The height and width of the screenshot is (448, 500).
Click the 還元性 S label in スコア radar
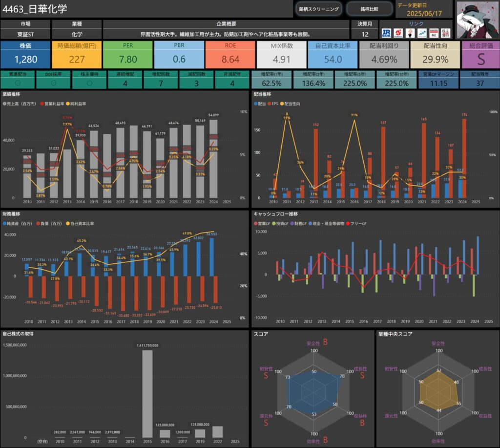[x=266, y=420]
